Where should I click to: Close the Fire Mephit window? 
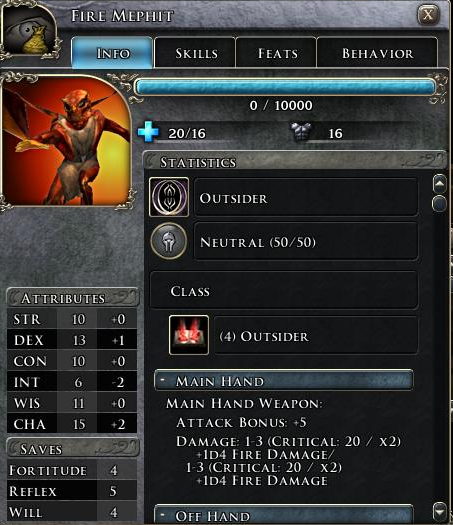(429, 14)
